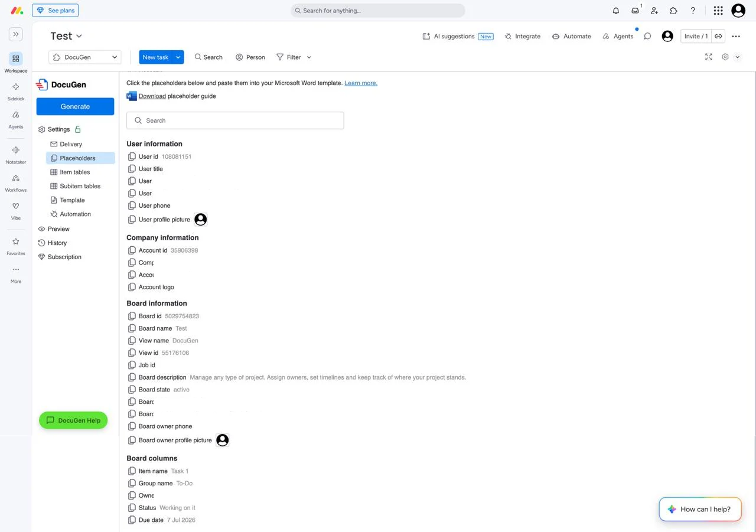
Task: Collapse the header with chevron beside gear
Action: pyautogui.click(x=738, y=57)
